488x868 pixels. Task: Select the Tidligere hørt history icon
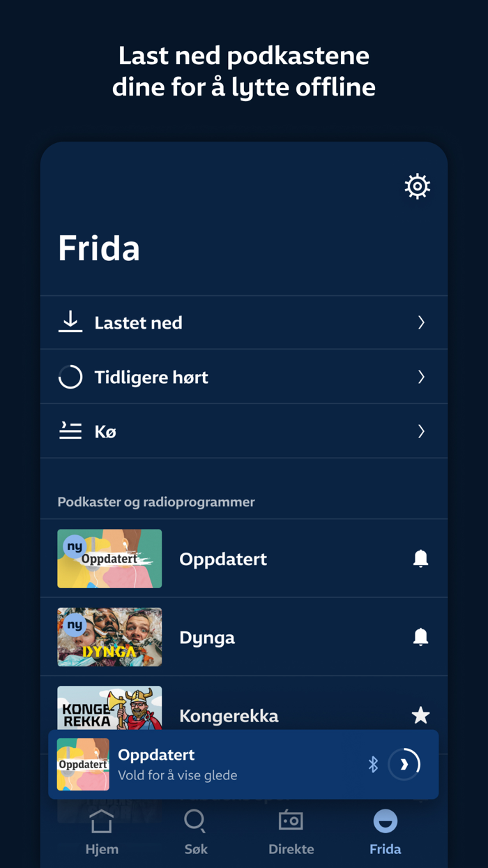point(70,376)
